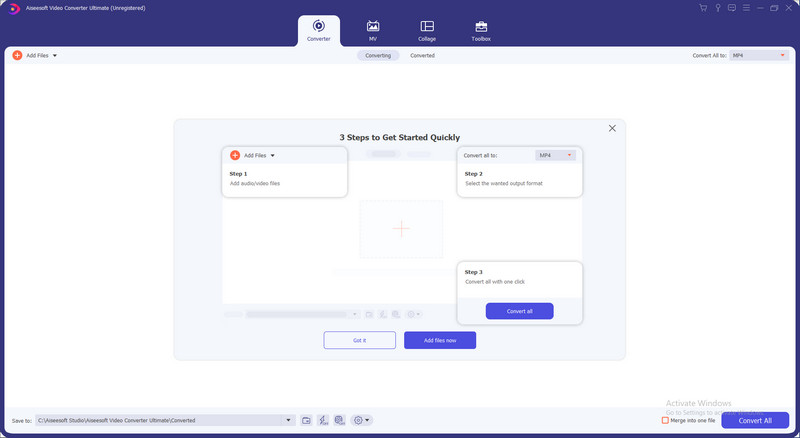Click MP4 dropdown in Step 2 card
Screen dimensions: 800x438
coord(556,155)
